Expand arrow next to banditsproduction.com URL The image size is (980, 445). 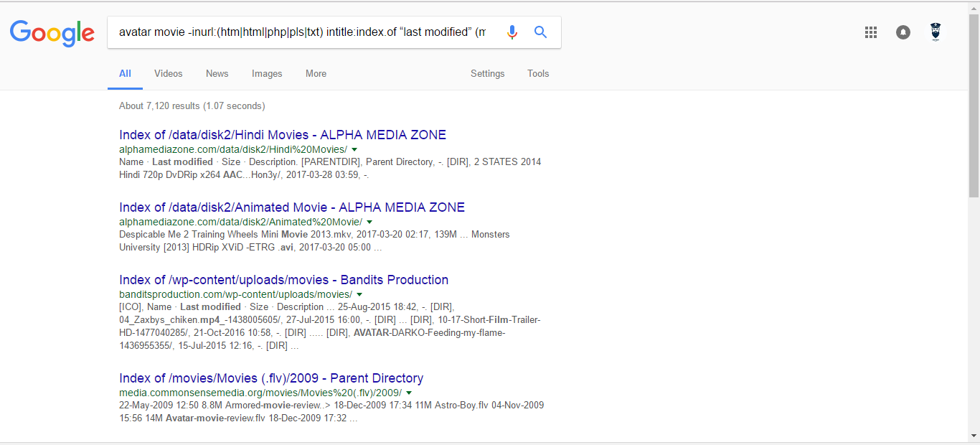[x=359, y=294]
